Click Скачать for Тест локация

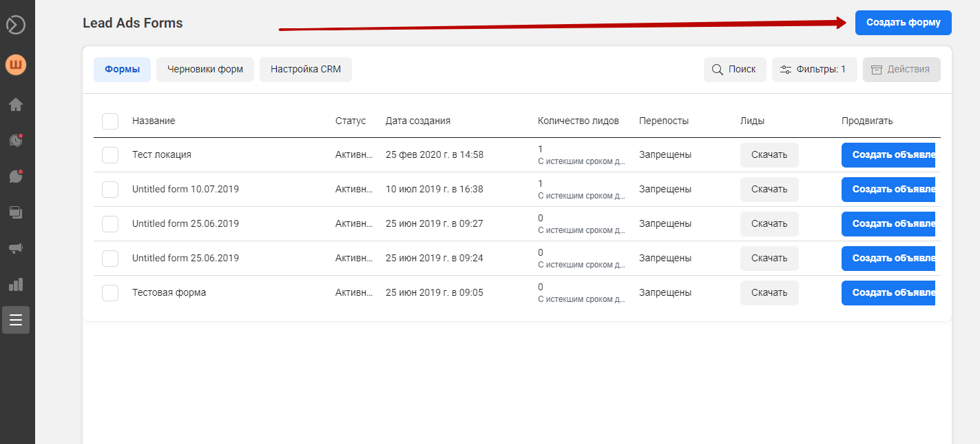tap(769, 155)
